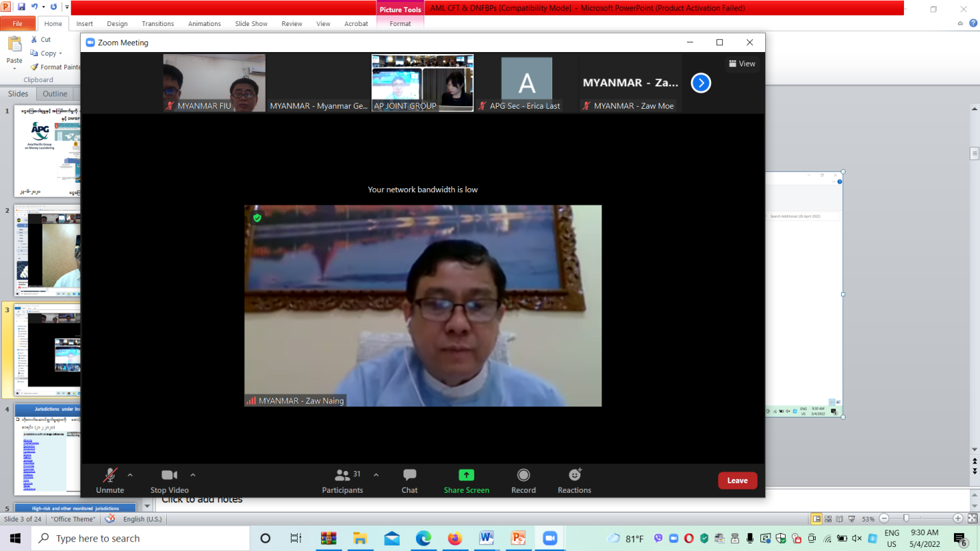Undo the last action in PowerPoint

[36, 7]
